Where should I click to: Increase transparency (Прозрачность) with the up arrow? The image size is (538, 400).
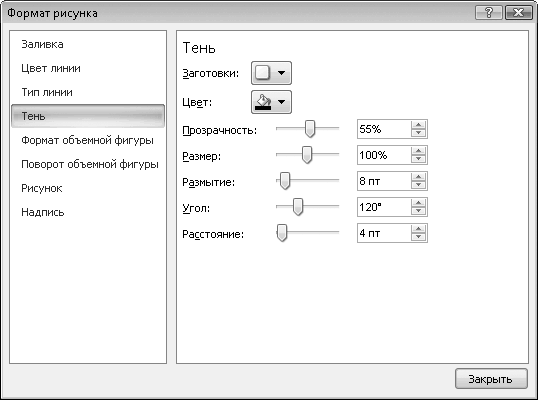[x=418, y=125]
